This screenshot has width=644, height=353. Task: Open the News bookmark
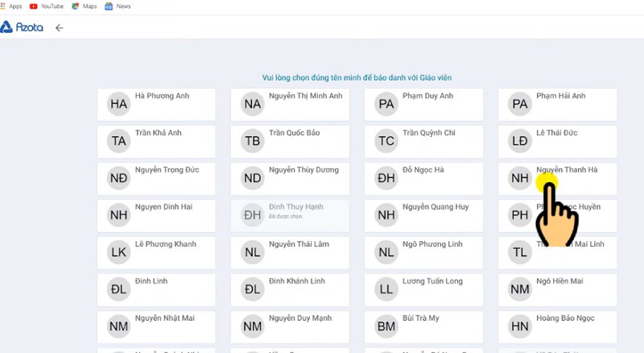(x=118, y=6)
